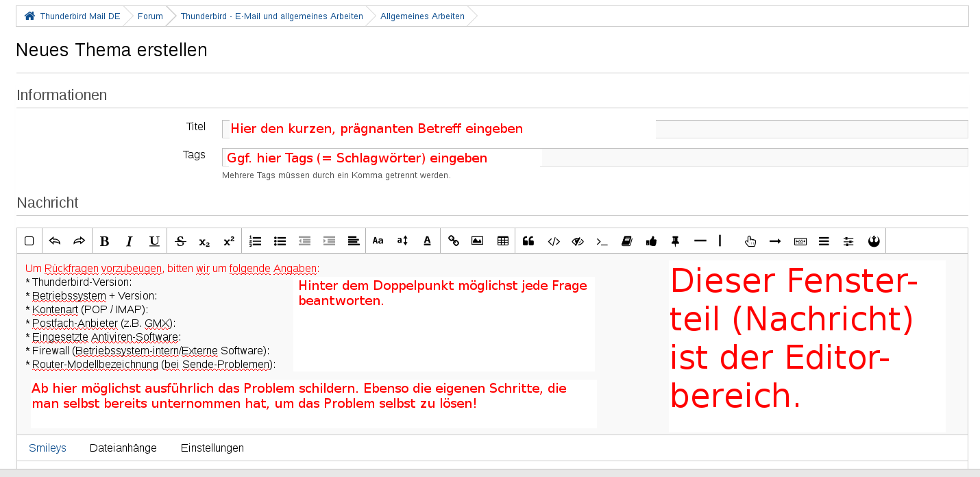
Task: Open the font family dropdown
Action: pos(378,241)
